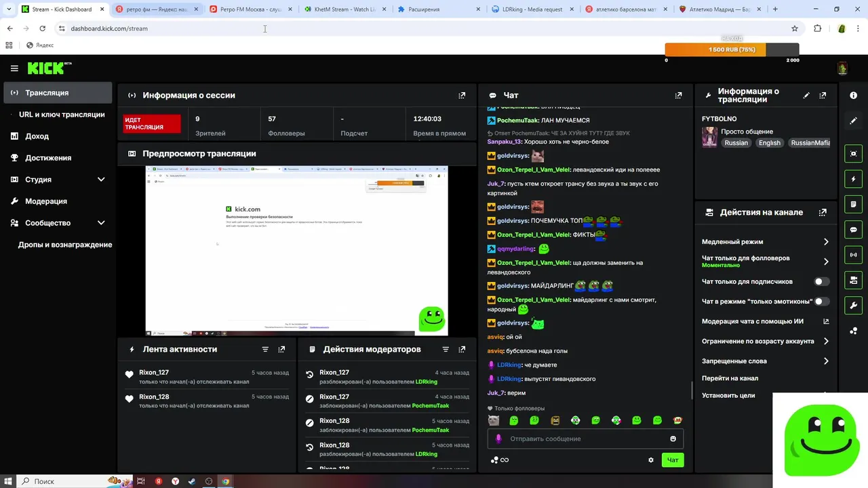Click the green Чат send button
The height and width of the screenshot is (488, 868).
[x=673, y=460]
